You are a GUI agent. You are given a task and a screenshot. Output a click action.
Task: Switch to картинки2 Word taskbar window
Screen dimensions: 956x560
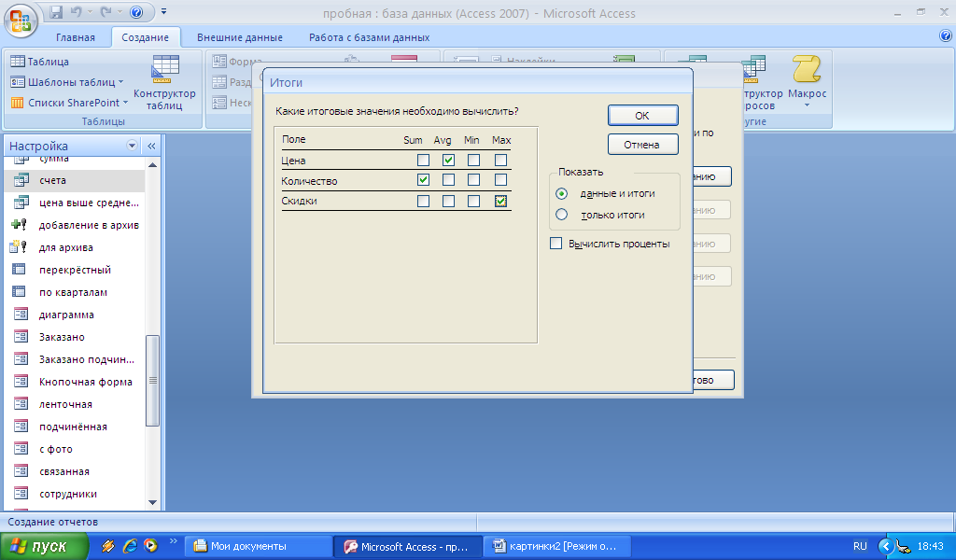tap(558, 547)
